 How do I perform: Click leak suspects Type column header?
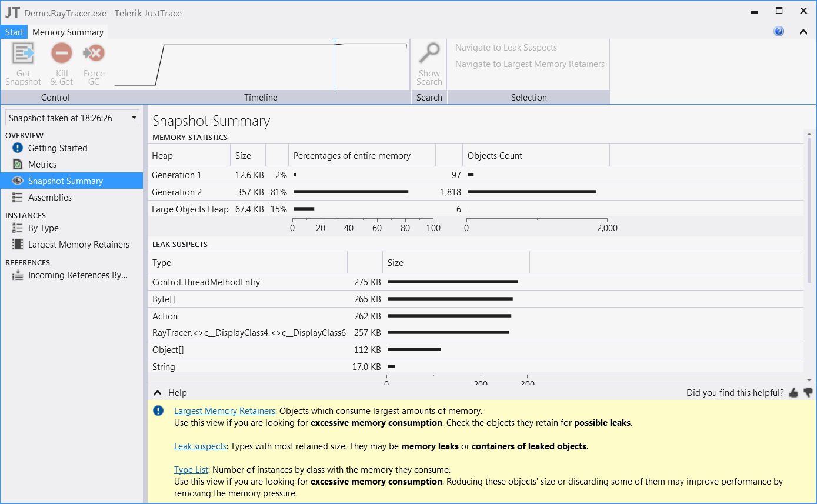tap(248, 263)
